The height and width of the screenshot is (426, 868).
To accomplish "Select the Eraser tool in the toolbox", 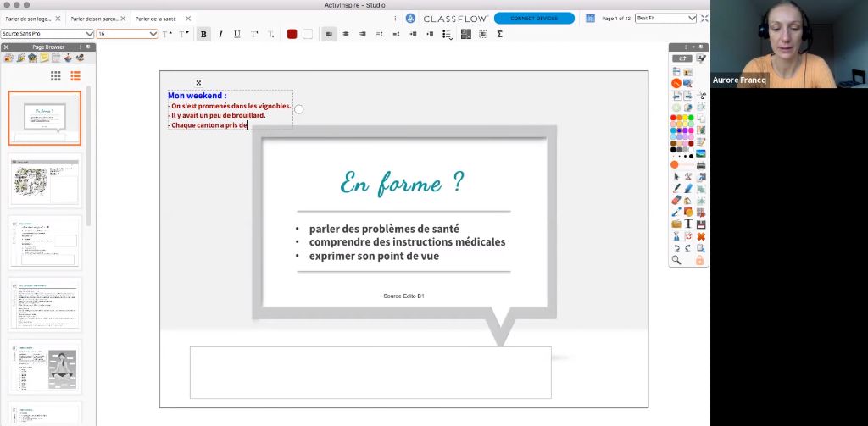I will [676, 200].
